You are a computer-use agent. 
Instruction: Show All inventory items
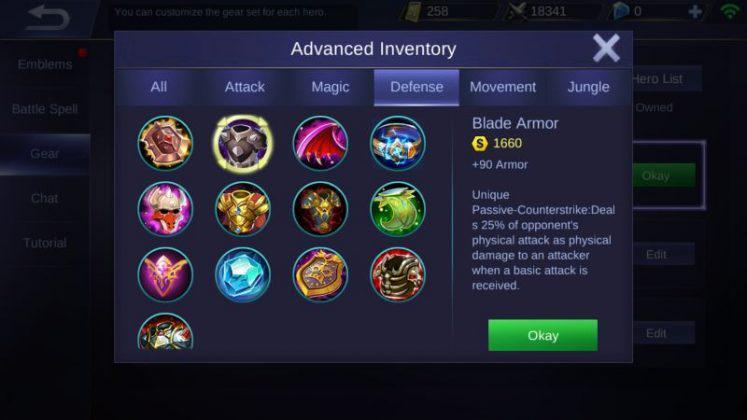coord(159,87)
